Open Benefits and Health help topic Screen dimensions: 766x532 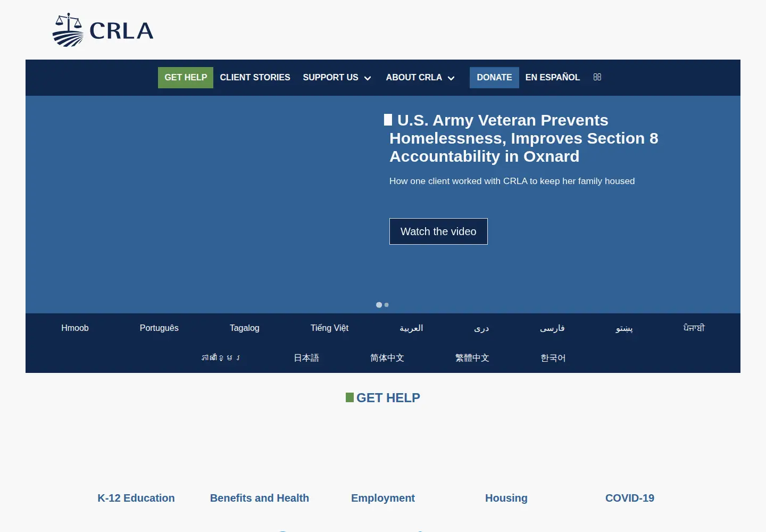(260, 498)
